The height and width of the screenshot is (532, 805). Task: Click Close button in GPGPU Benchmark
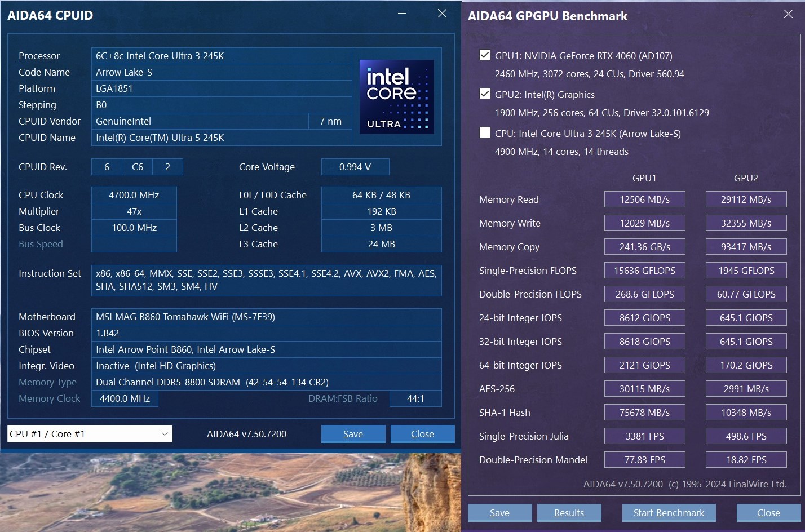768,513
